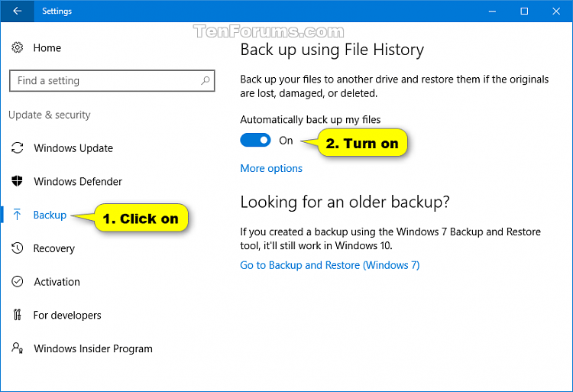Select Windows Defender in sidebar
The image size is (573, 392).
[78, 182]
